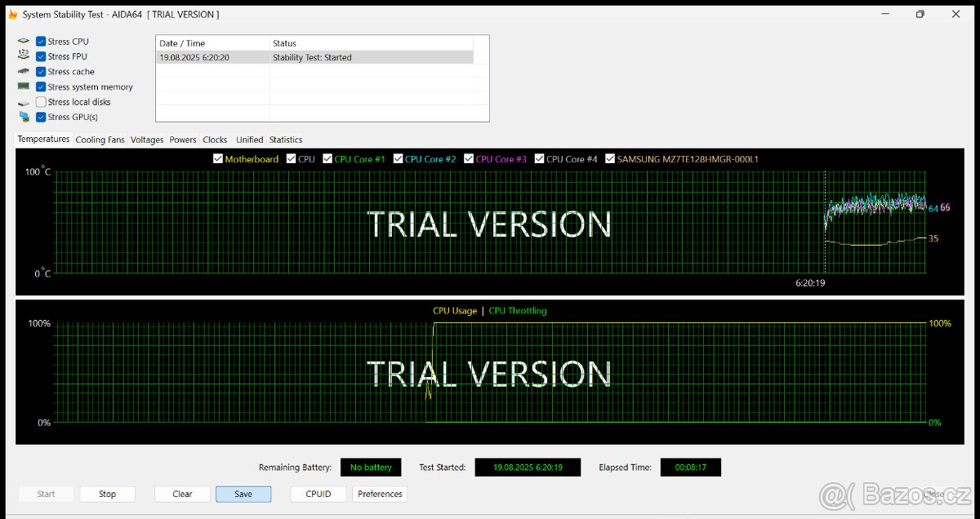Restore down the AIDA64 window
This screenshot has height=519, width=980.
920,14
